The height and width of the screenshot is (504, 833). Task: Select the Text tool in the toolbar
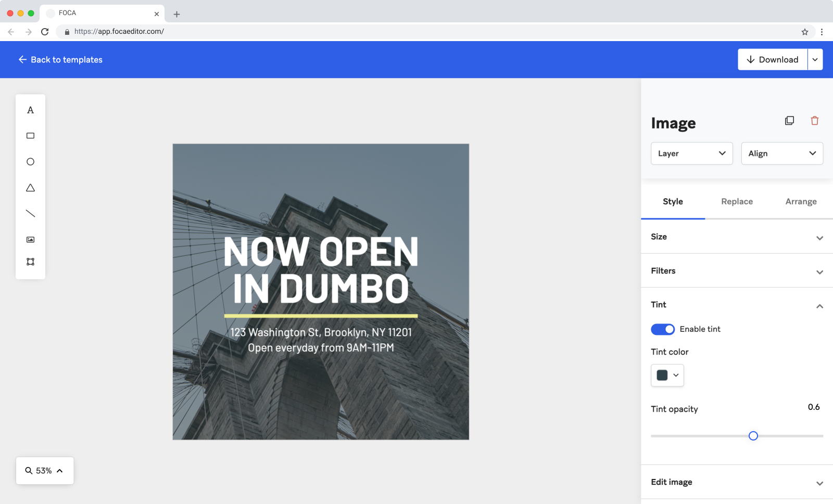(30, 110)
